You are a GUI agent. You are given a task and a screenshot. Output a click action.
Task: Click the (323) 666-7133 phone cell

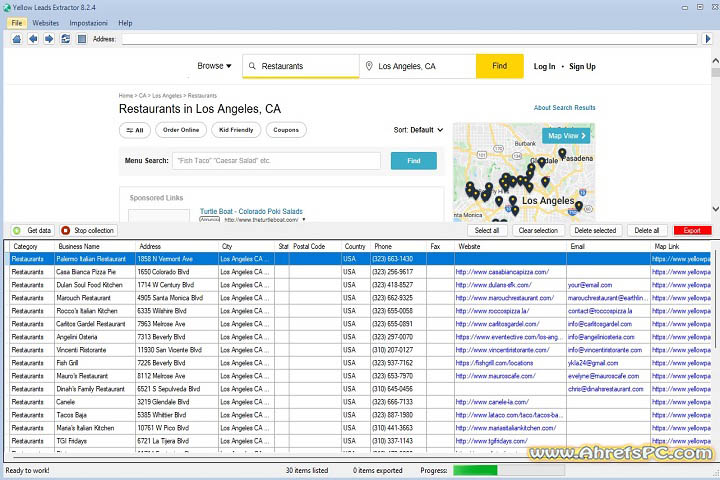pyautogui.click(x=399, y=402)
